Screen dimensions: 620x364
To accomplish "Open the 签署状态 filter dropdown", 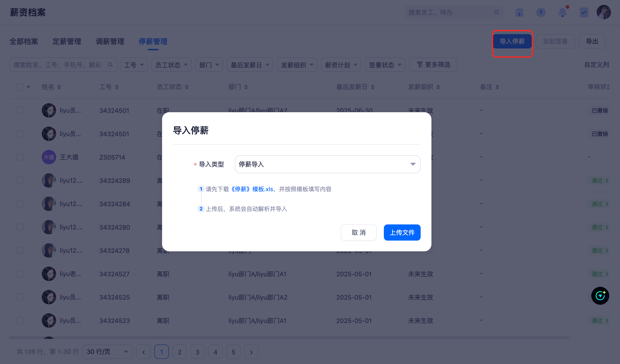I will click(385, 65).
